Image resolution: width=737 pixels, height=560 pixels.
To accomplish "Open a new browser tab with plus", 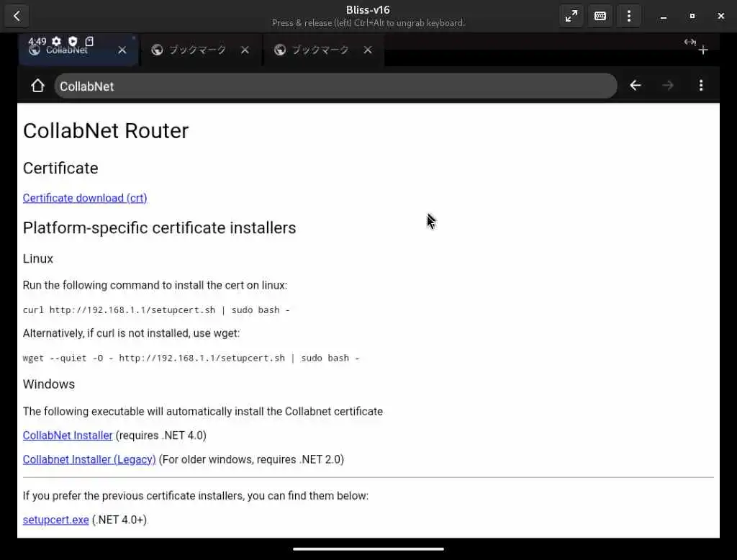I will (703, 50).
